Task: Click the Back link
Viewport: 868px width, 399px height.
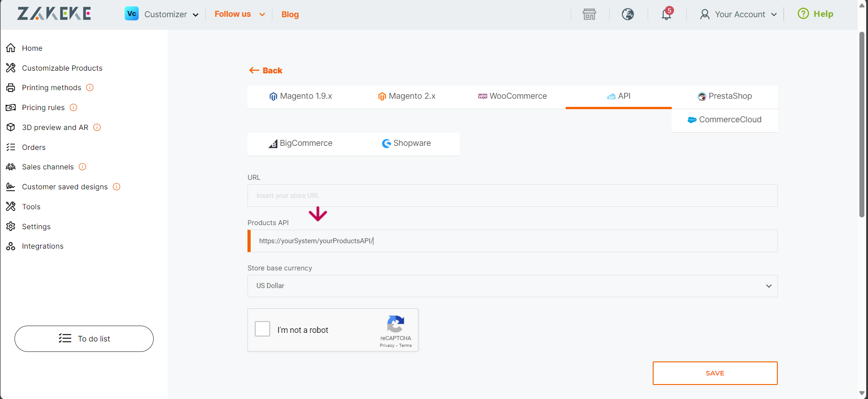Action: (266, 70)
